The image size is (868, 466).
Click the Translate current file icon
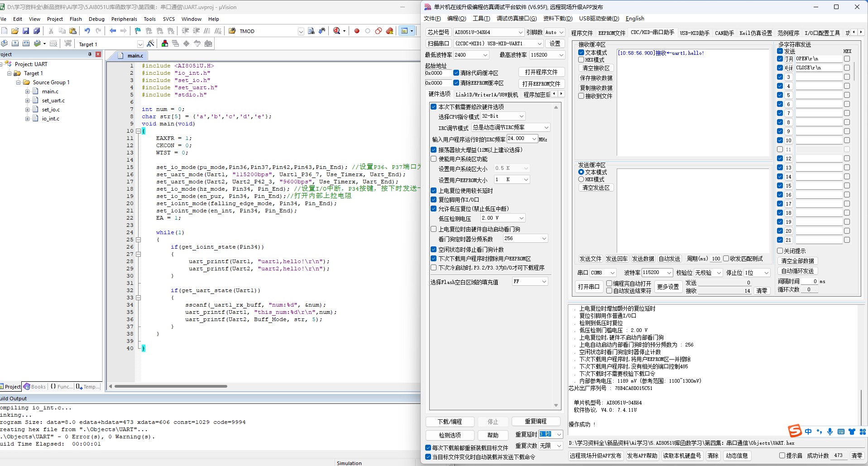(4, 43)
